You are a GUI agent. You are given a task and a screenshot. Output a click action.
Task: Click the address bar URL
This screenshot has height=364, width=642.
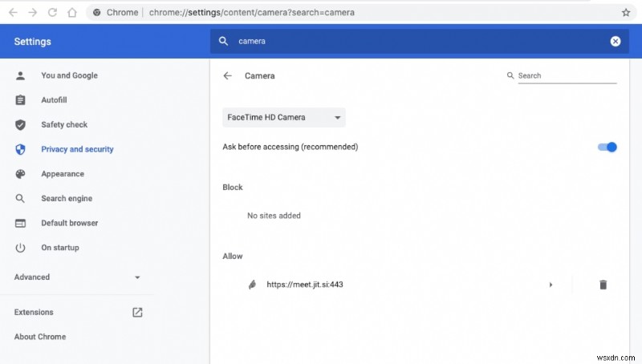point(251,13)
